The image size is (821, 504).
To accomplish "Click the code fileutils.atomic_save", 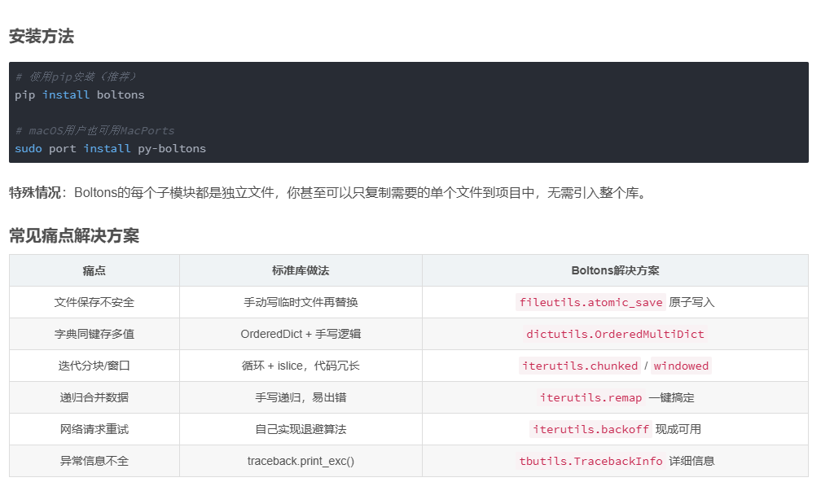I will (591, 303).
